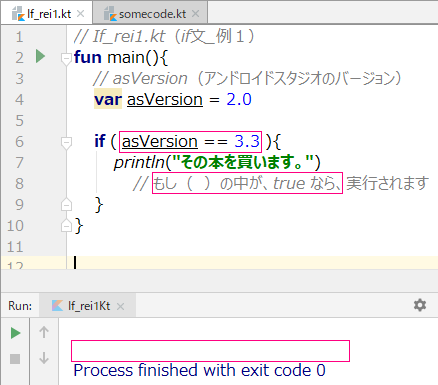The height and width of the screenshot is (385, 438).
Task: Open Run panel settings gear
Action: (x=420, y=305)
